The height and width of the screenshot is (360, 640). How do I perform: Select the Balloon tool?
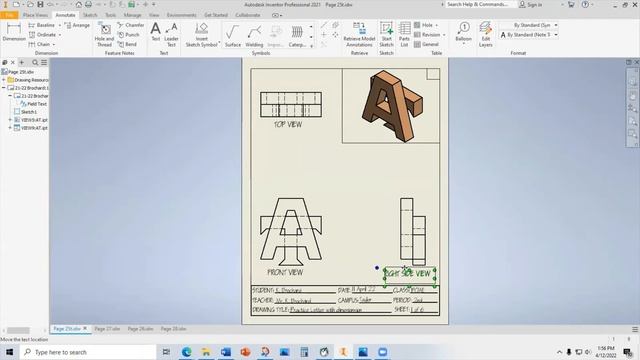click(463, 32)
